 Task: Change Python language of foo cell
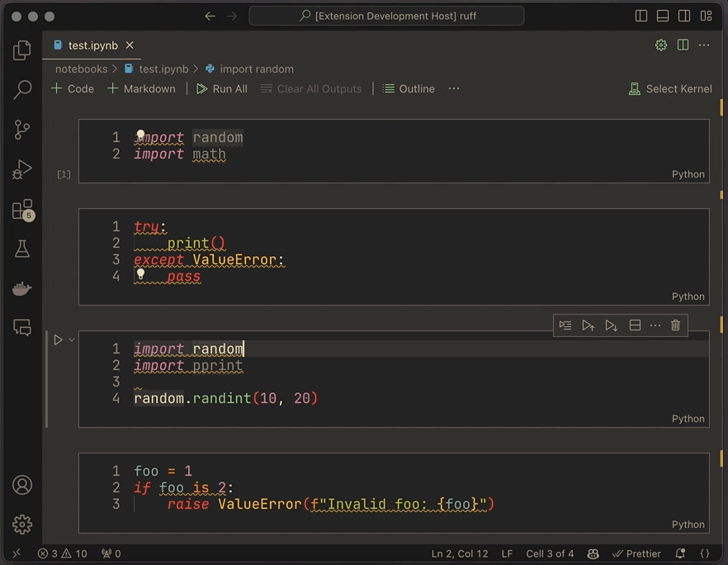(x=688, y=524)
